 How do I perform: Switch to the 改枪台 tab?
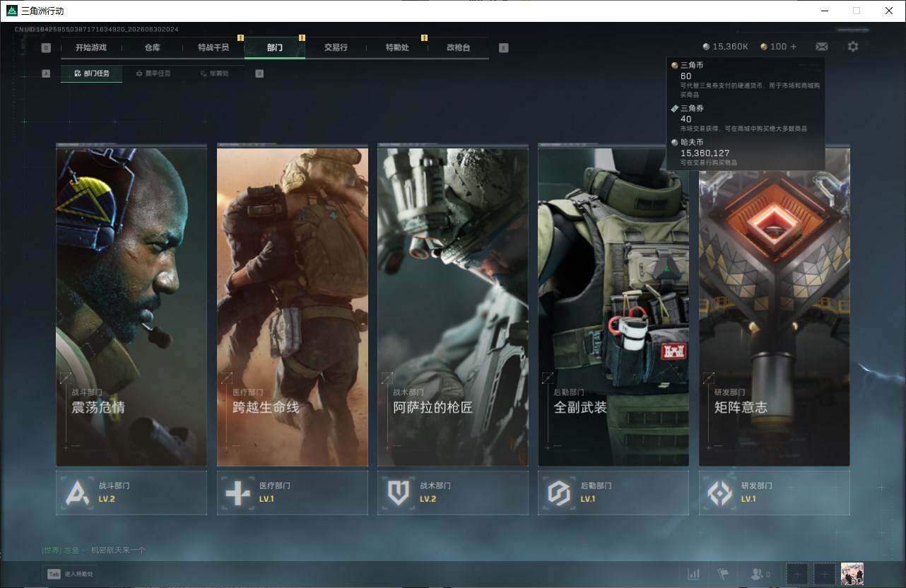(x=458, y=48)
